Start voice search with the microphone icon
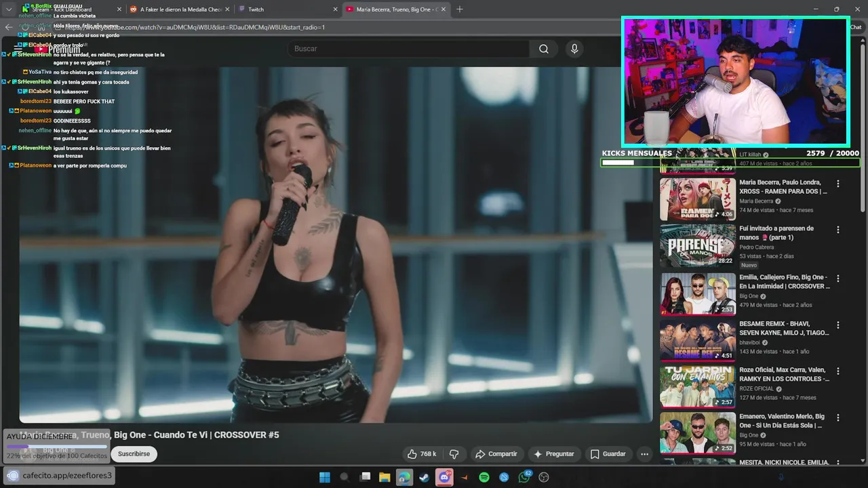Image resolution: width=868 pixels, height=488 pixels. (x=574, y=49)
